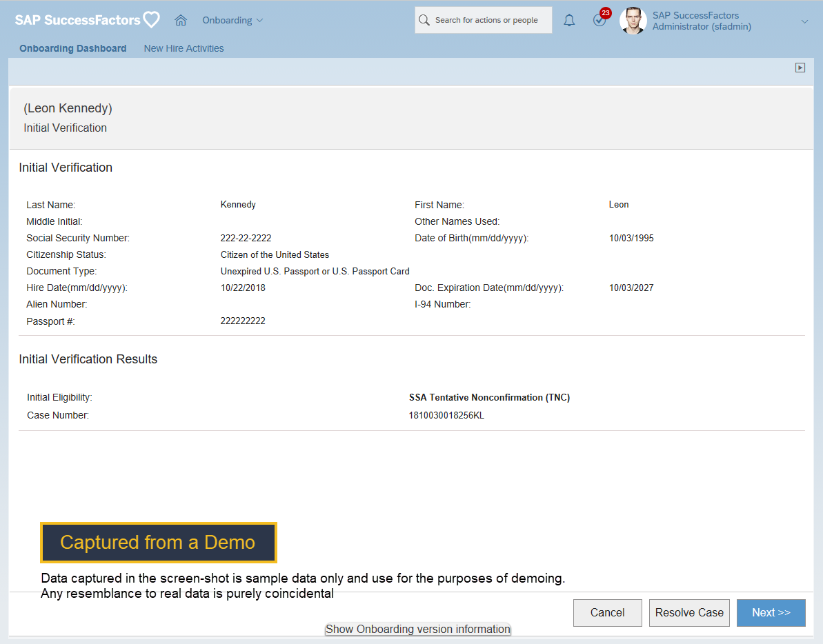
Task: Click the Alien Number label
Action: click(57, 304)
